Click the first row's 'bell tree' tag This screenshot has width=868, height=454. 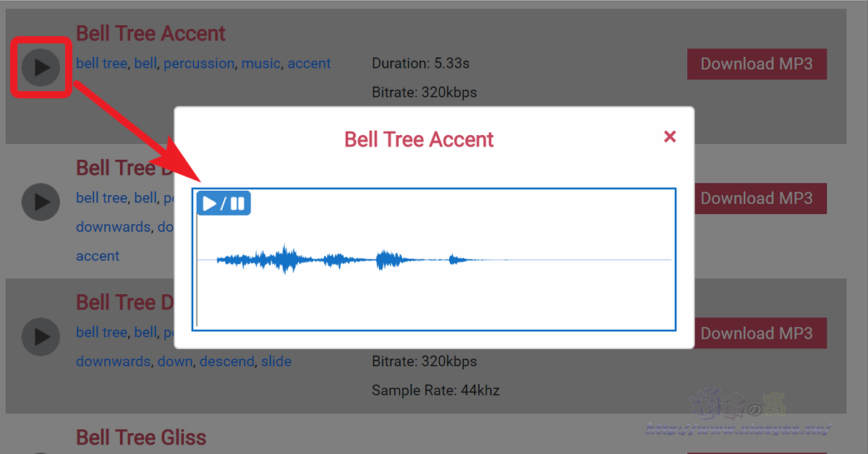(x=101, y=64)
